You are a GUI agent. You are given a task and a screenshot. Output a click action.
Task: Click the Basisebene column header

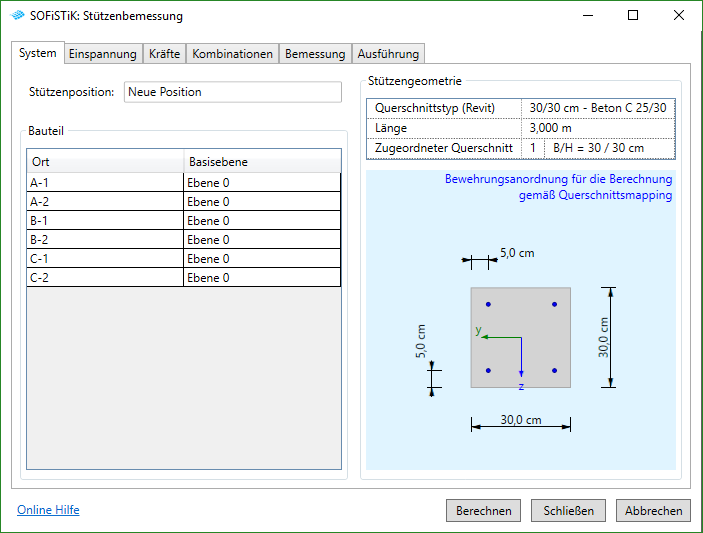262,161
